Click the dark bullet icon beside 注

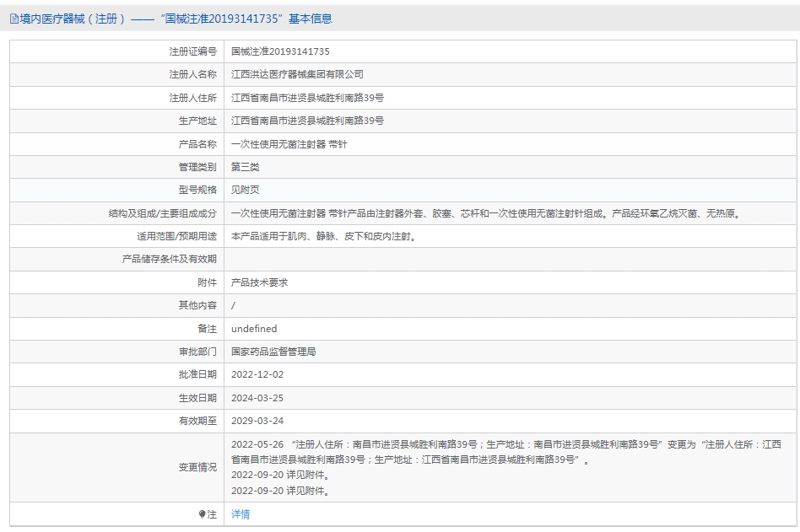click(x=202, y=514)
